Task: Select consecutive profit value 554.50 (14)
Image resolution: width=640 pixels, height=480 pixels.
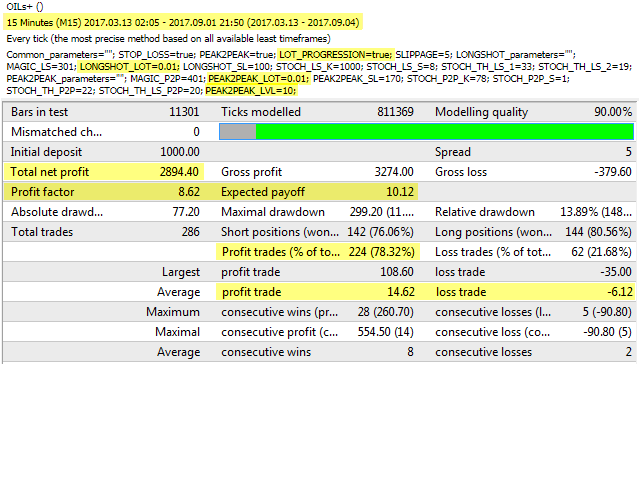Action: (385, 332)
